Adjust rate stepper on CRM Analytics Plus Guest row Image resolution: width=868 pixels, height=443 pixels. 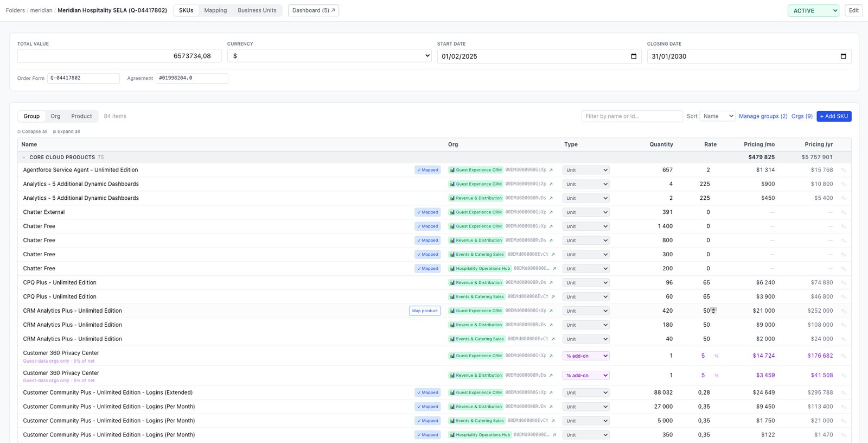713,311
